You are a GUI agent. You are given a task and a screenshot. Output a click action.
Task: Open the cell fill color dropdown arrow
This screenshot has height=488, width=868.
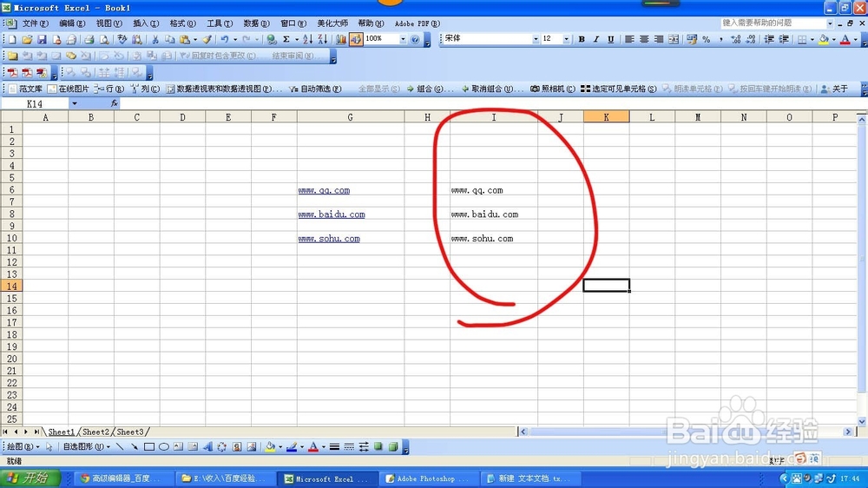[833, 39]
